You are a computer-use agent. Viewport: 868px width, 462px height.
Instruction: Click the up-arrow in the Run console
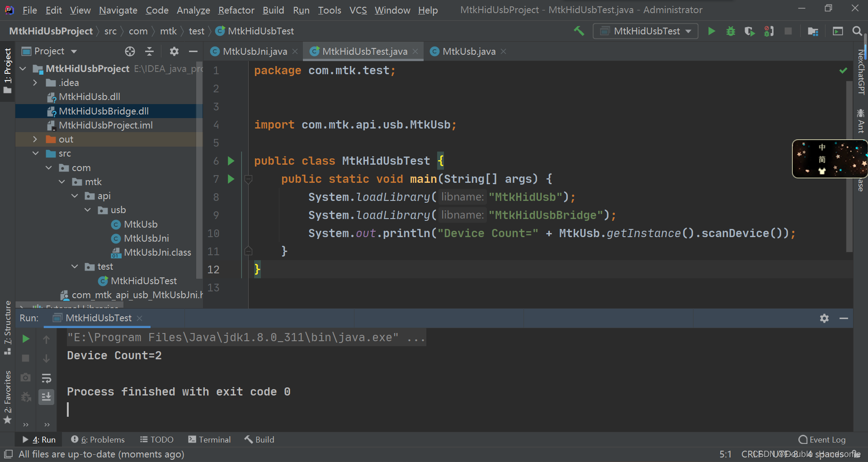tap(46, 339)
